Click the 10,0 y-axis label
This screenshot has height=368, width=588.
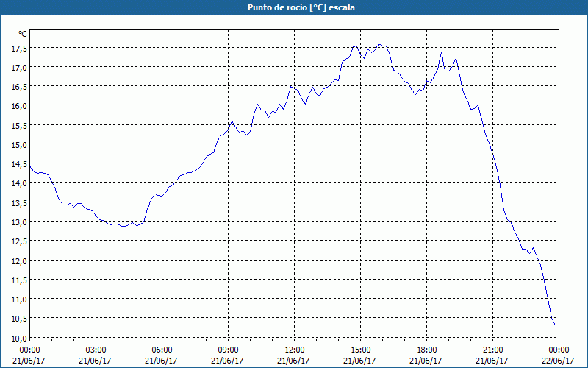(x=19, y=339)
